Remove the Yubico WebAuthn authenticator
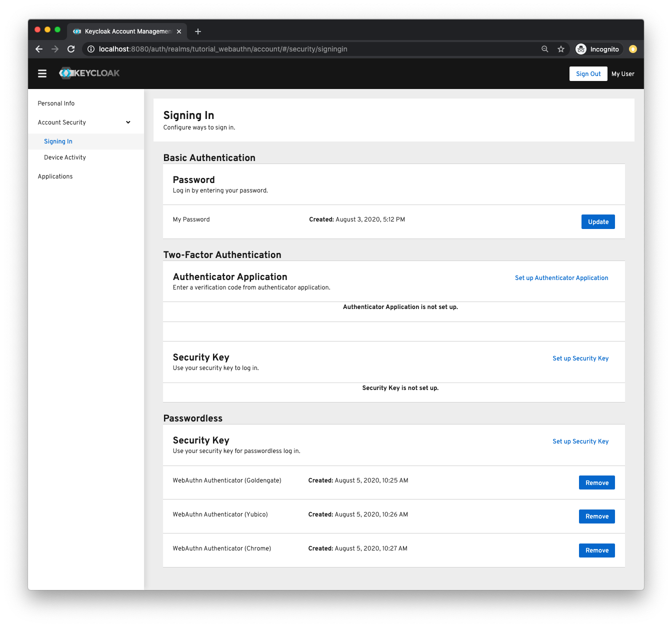This screenshot has height=627, width=672. point(597,516)
